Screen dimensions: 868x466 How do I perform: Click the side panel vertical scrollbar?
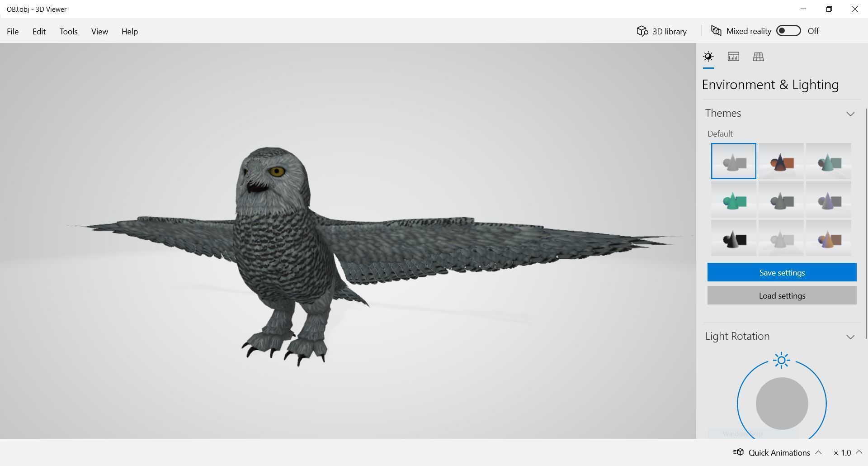(866, 223)
